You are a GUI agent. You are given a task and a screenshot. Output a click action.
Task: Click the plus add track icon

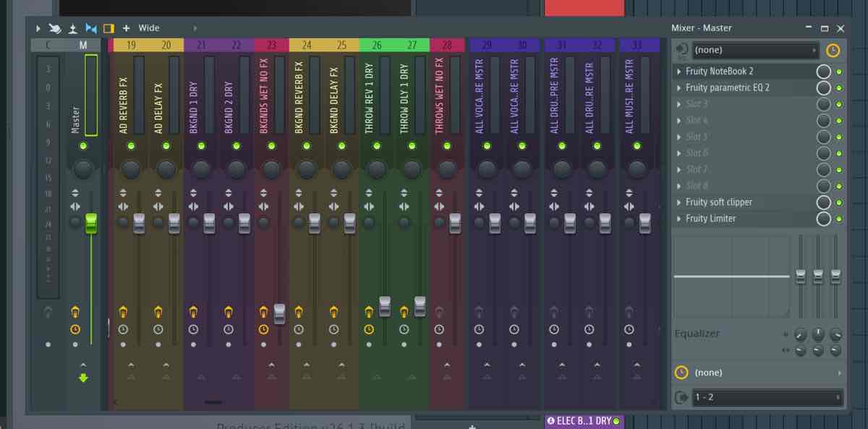126,28
